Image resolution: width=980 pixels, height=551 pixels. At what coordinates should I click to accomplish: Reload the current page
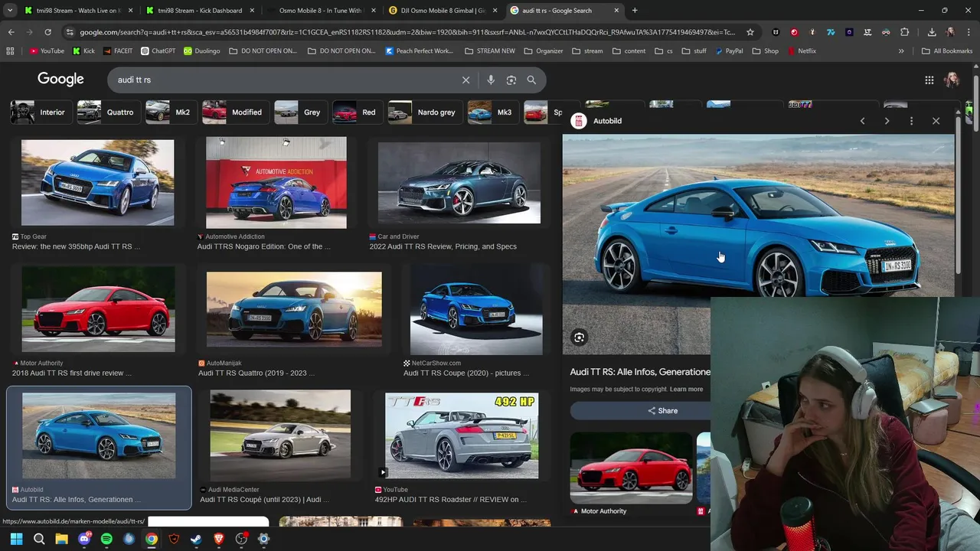47,32
